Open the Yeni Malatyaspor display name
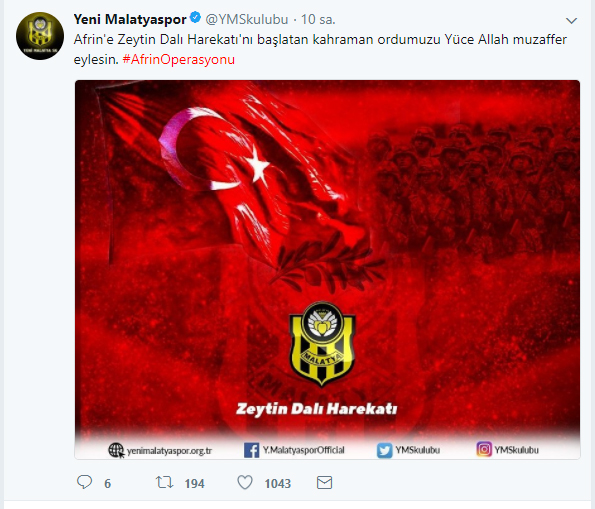 click(x=130, y=19)
